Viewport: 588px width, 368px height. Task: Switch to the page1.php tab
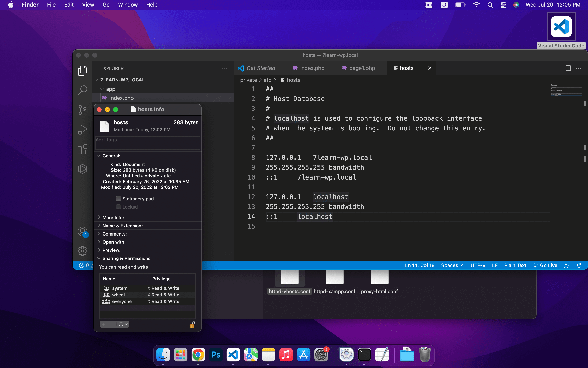coord(362,68)
